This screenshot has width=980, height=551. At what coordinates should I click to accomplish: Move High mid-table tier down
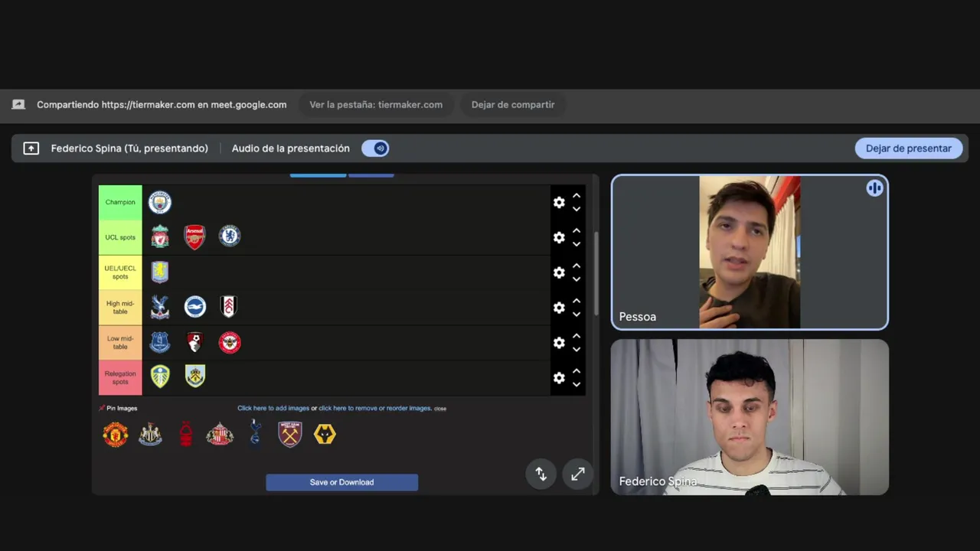click(577, 315)
